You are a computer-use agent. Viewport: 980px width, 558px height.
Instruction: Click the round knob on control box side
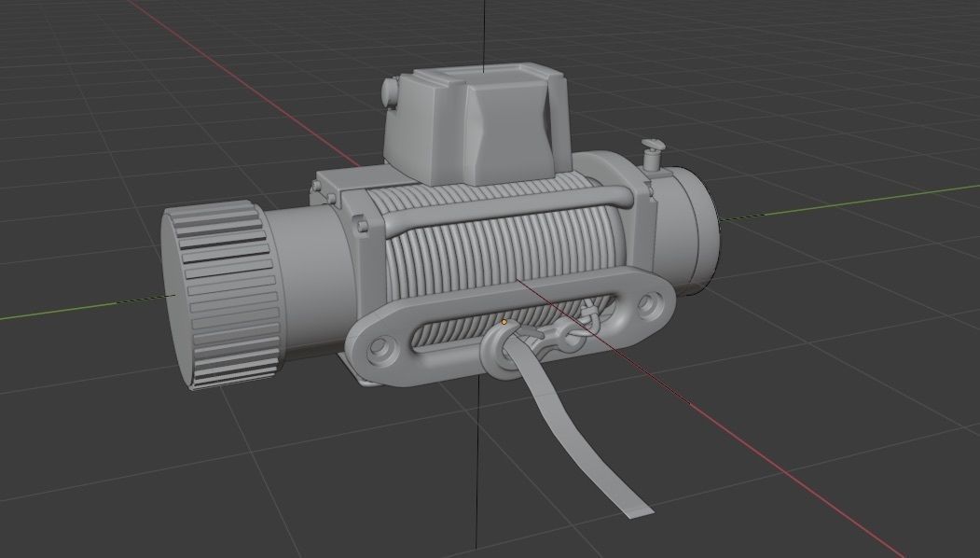(390, 91)
